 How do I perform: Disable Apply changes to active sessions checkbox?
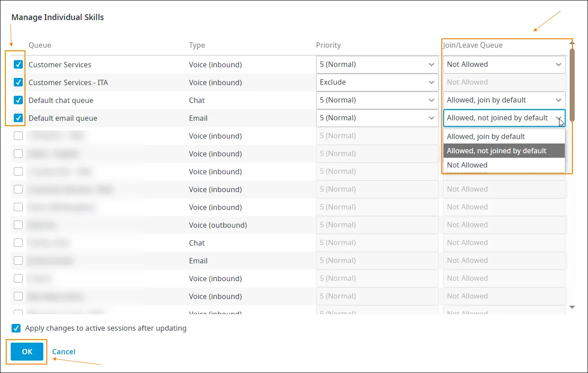(x=16, y=328)
